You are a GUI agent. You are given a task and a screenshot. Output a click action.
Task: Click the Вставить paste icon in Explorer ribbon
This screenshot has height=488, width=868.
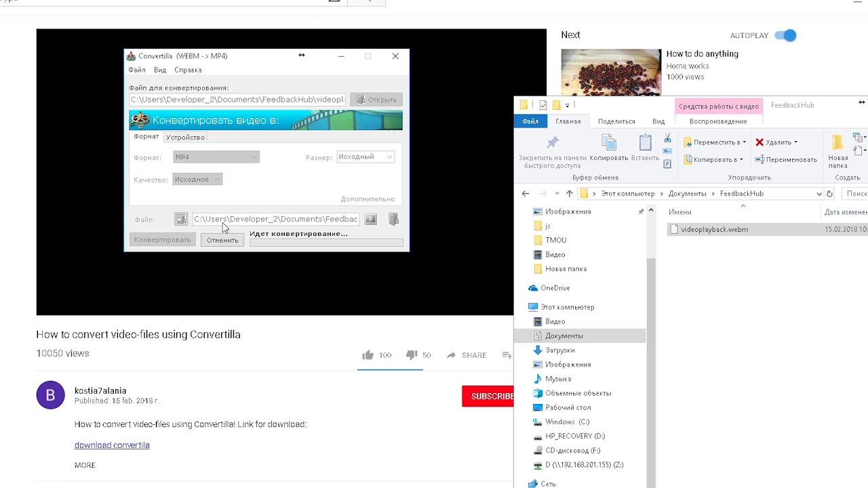click(645, 142)
